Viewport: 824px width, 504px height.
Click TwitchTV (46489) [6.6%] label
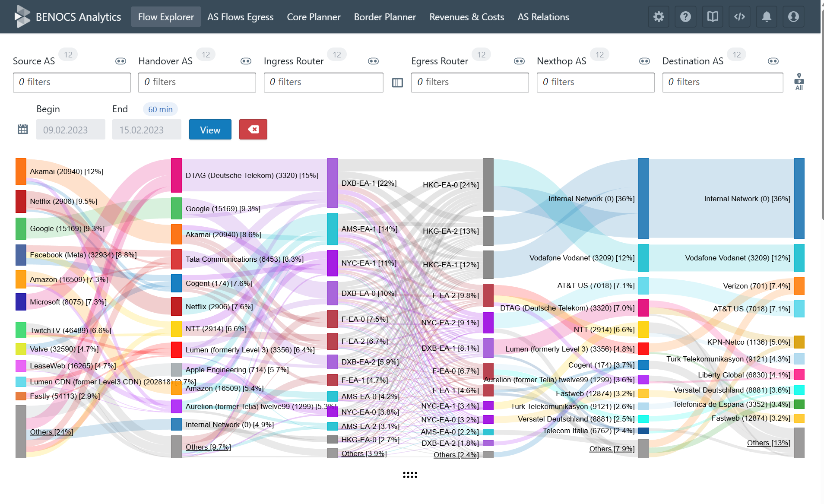pyautogui.click(x=70, y=330)
